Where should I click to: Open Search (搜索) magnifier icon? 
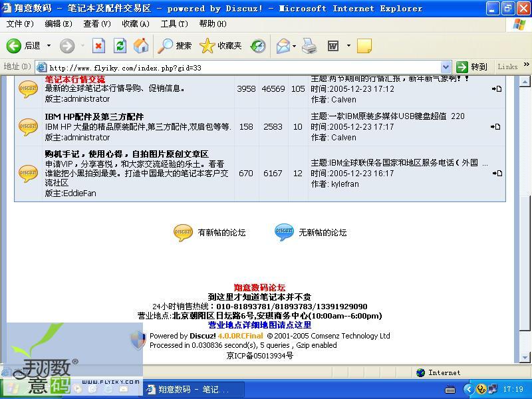coord(165,46)
